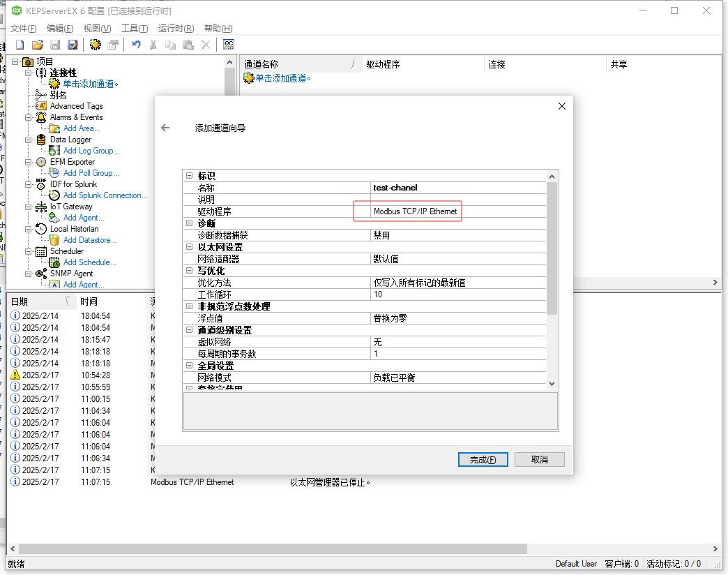Viewport: 728px width, 575px height.
Task: Collapse the 非规范浮点数处理 property group
Action: coord(190,306)
